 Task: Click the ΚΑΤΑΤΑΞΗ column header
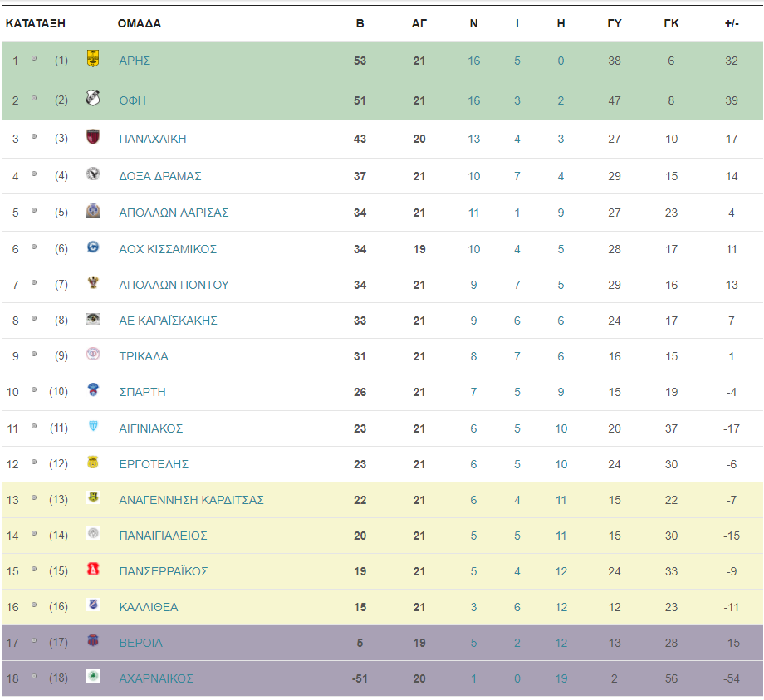tap(36, 23)
